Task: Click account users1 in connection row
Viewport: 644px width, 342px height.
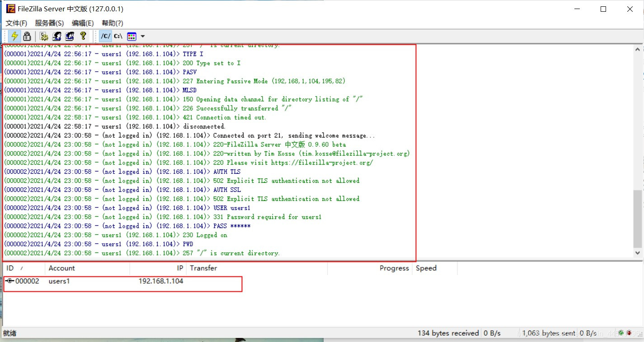Action: [59, 281]
